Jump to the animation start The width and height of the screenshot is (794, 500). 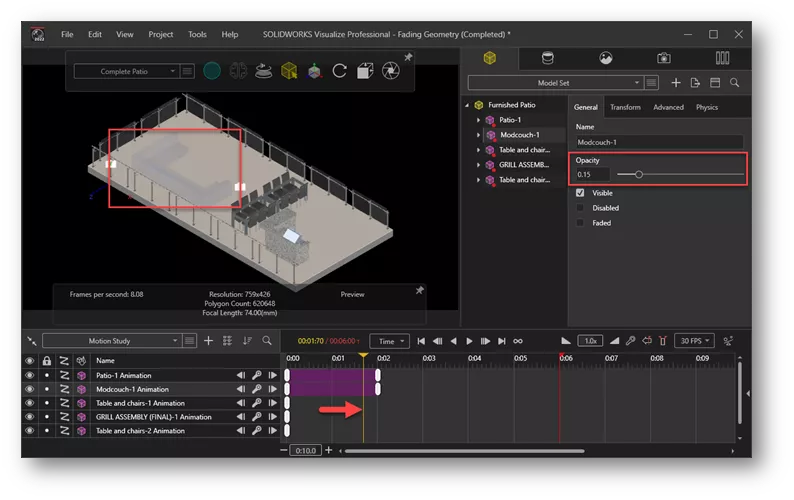(421, 341)
